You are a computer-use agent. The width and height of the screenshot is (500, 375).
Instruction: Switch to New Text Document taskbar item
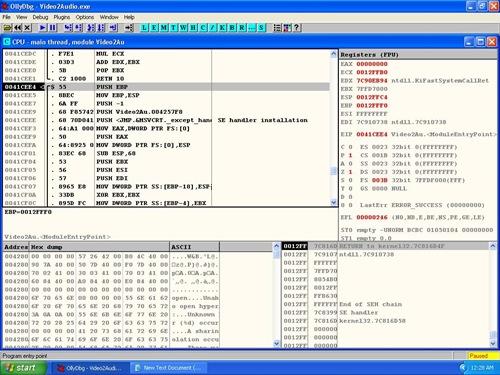pos(168,368)
